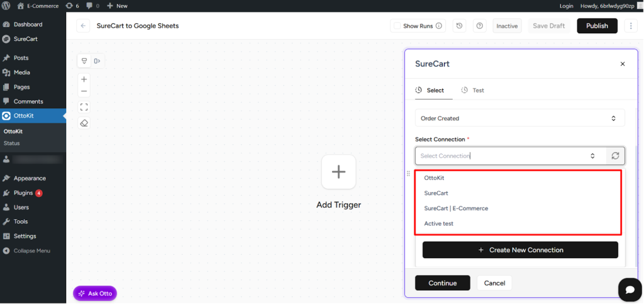Switch to the Test tab
Image resolution: width=644 pixels, height=304 pixels.
coord(473,91)
